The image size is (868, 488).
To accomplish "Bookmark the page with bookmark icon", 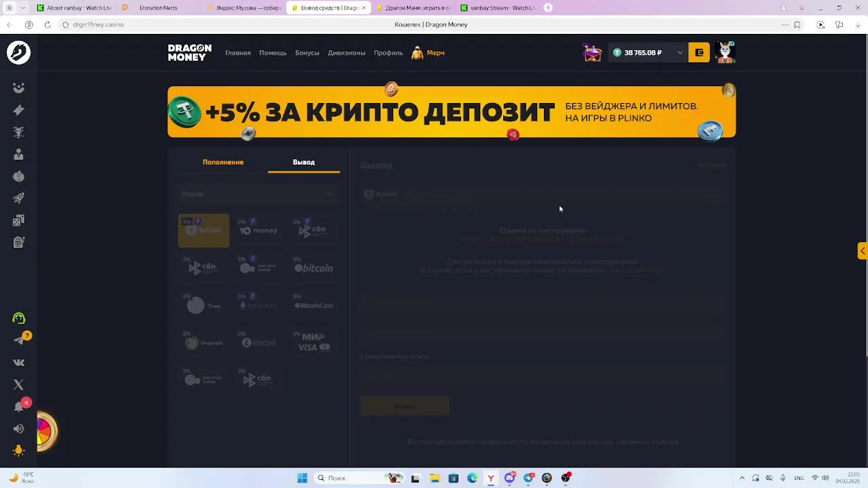I will pyautogui.click(x=797, y=24).
